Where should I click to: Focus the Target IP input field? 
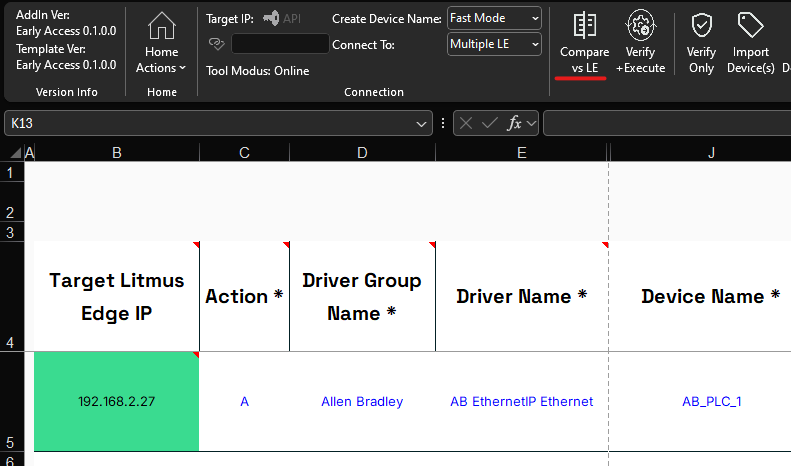pyautogui.click(x=280, y=44)
